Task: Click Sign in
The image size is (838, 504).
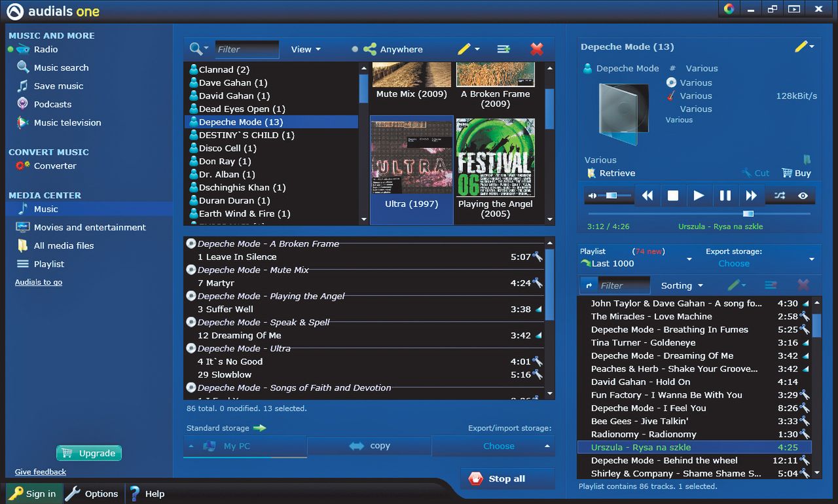Action: pyautogui.click(x=33, y=494)
